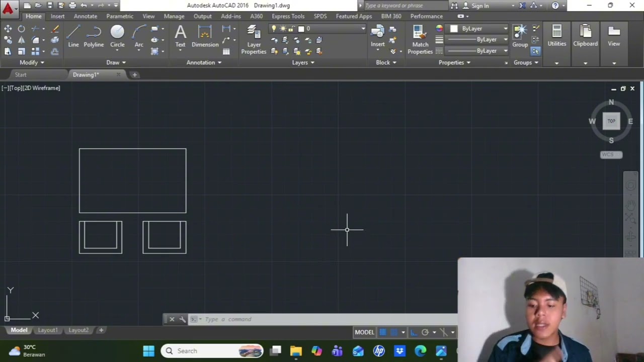Viewport: 644px width, 362px height.
Task: Toggle group selection on/off button
Action: pyautogui.click(x=535, y=51)
